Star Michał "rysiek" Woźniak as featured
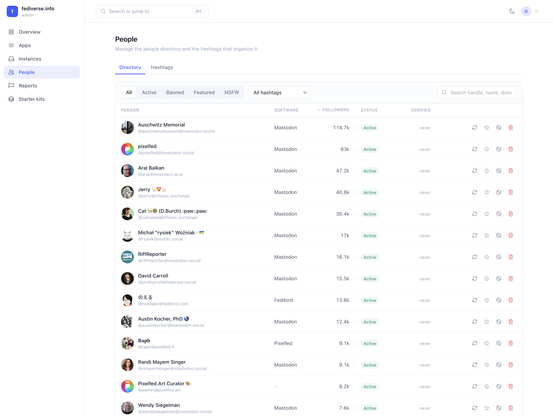Viewport: 553px width, 417px height. (x=486, y=235)
